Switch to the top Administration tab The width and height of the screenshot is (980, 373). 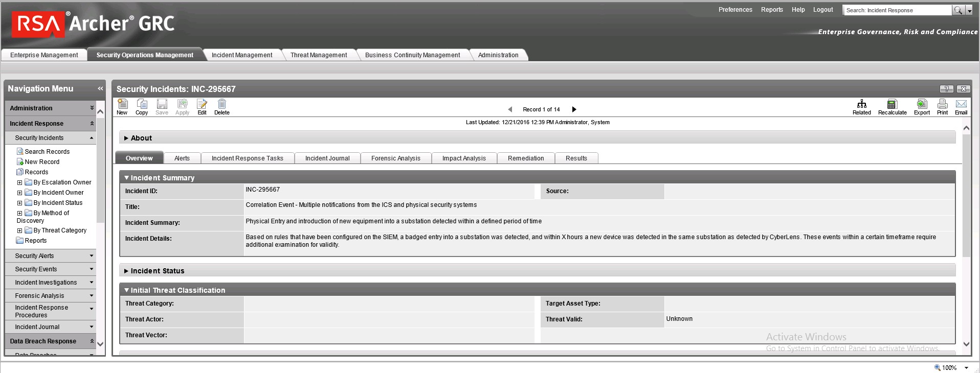[498, 55]
